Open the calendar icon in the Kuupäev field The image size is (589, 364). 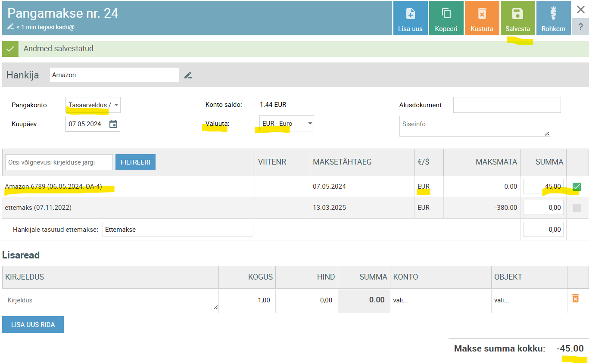click(113, 124)
